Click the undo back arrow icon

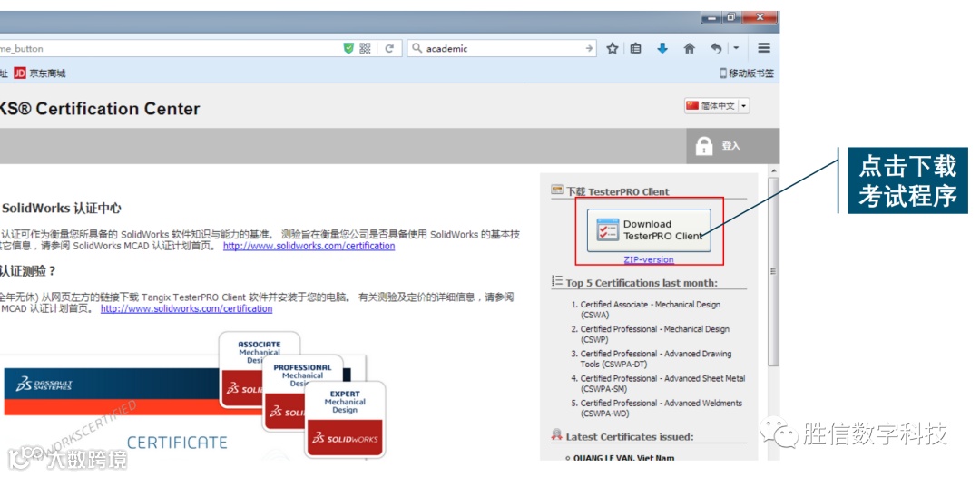[716, 48]
